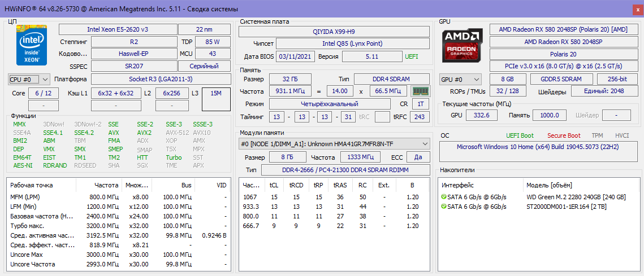The width and height of the screenshot is (644, 276).
Task: Open the memory module DIMM_A1 dropdown
Action: pyautogui.click(x=335, y=144)
